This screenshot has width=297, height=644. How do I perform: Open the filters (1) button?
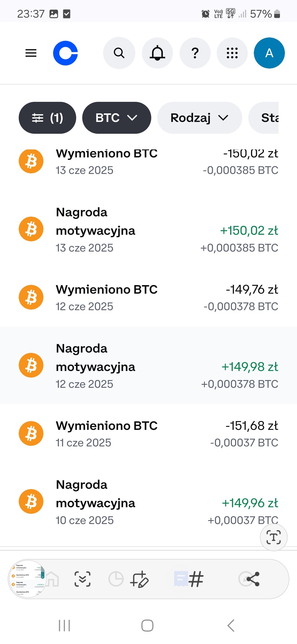pos(47,118)
